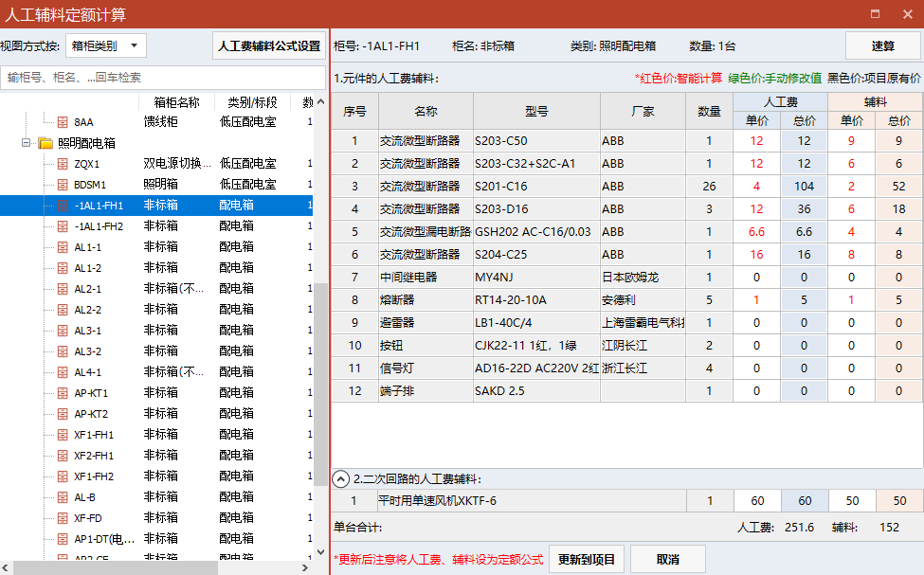Select the AL2-1 row label
The height and width of the screenshot is (575, 924).
[x=88, y=289]
